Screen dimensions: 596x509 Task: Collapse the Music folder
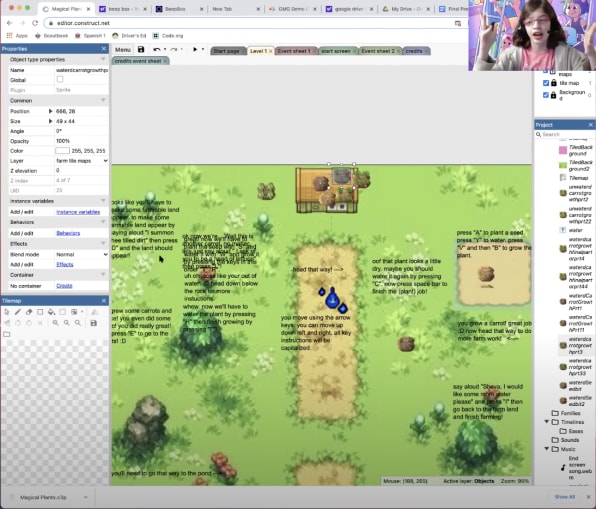pyautogui.click(x=547, y=449)
